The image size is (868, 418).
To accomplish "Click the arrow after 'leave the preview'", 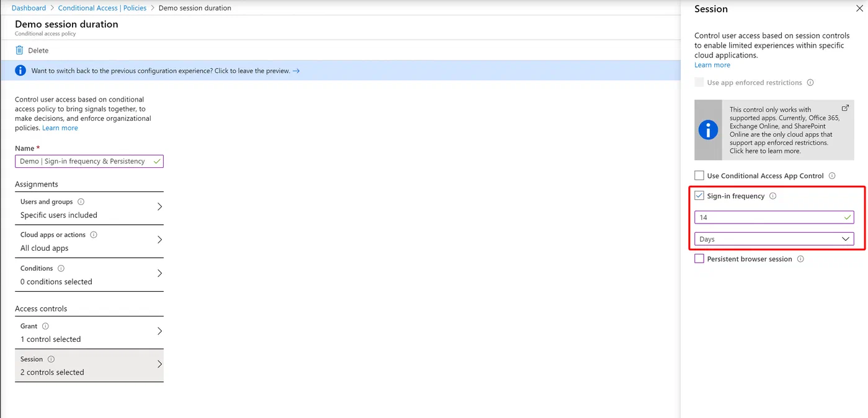I will click(296, 71).
